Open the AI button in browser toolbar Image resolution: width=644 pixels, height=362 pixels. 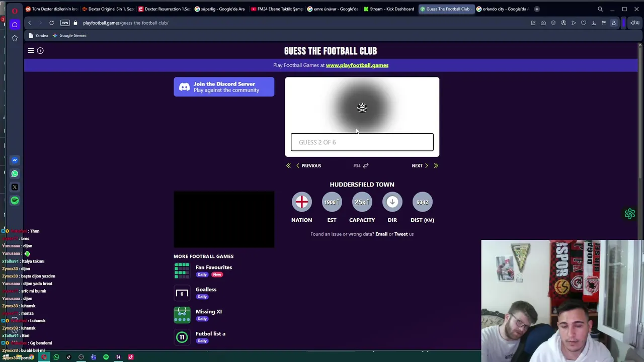635,23
